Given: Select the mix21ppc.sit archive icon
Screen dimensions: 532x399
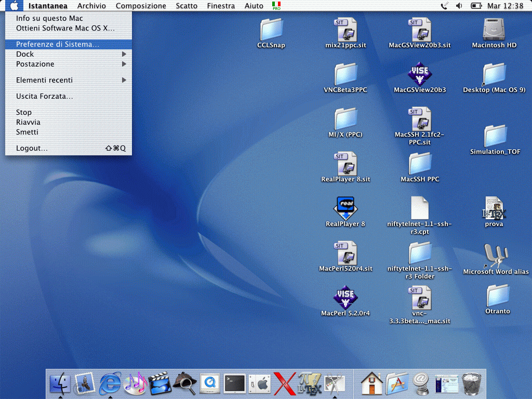Looking at the screenshot, I should (345, 30).
